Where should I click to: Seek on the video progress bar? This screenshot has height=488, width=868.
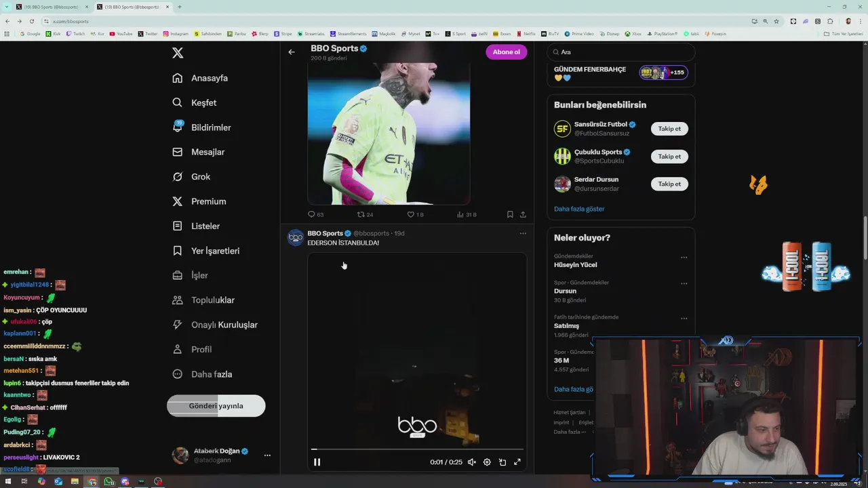tap(417, 449)
